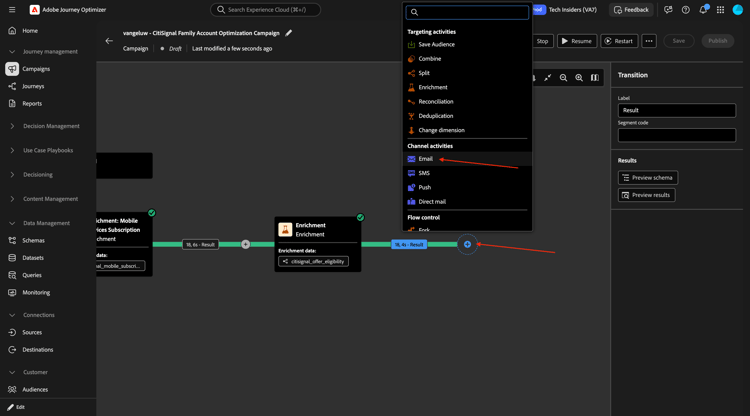Open the notifications bell
This screenshot has width=750, height=416.
pyautogui.click(x=703, y=10)
